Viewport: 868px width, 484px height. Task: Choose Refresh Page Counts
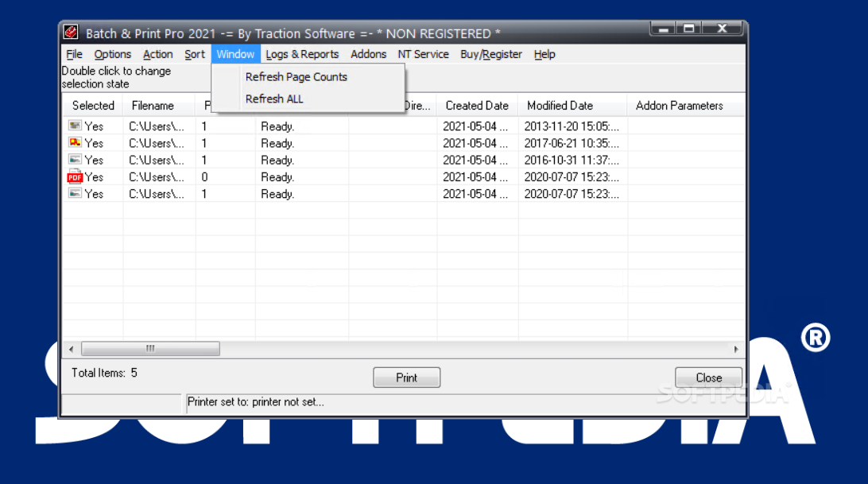coord(308,77)
